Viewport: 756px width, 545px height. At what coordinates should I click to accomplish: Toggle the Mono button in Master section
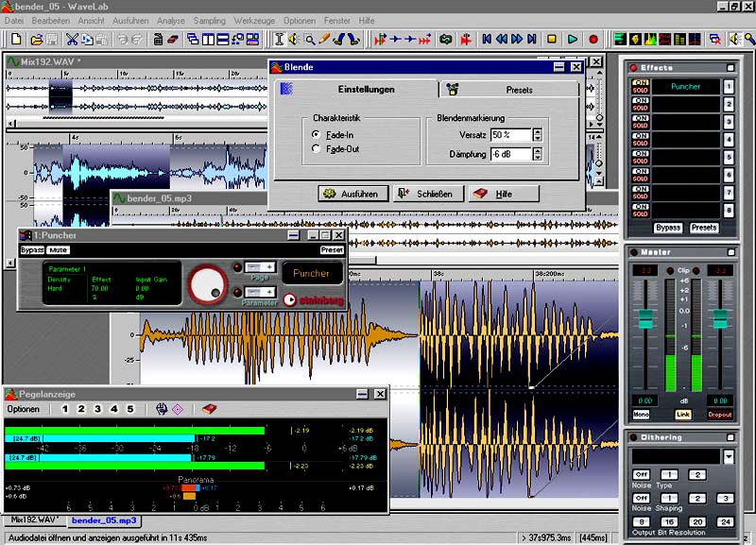[642, 415]
